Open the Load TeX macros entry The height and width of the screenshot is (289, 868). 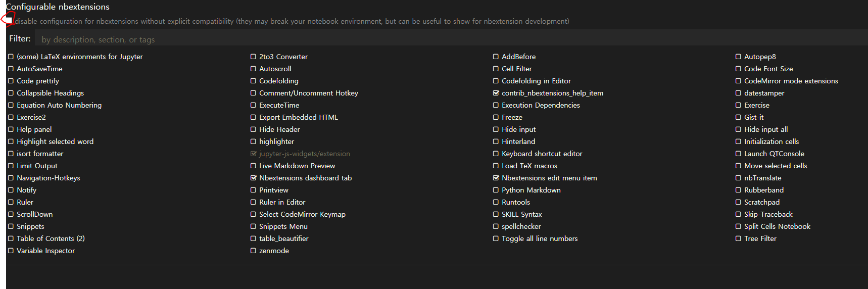pyautogui.click(x=529, y=166)
